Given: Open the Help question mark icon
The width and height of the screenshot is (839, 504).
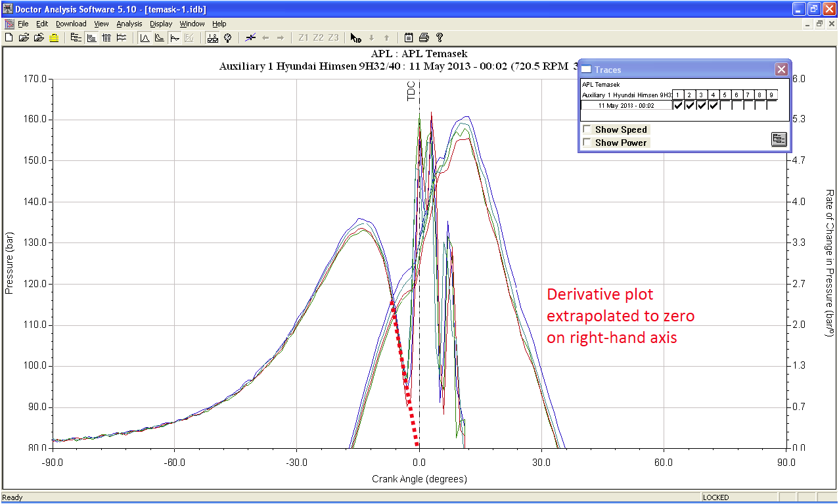Looking at the screenshot, I should 440,37.
